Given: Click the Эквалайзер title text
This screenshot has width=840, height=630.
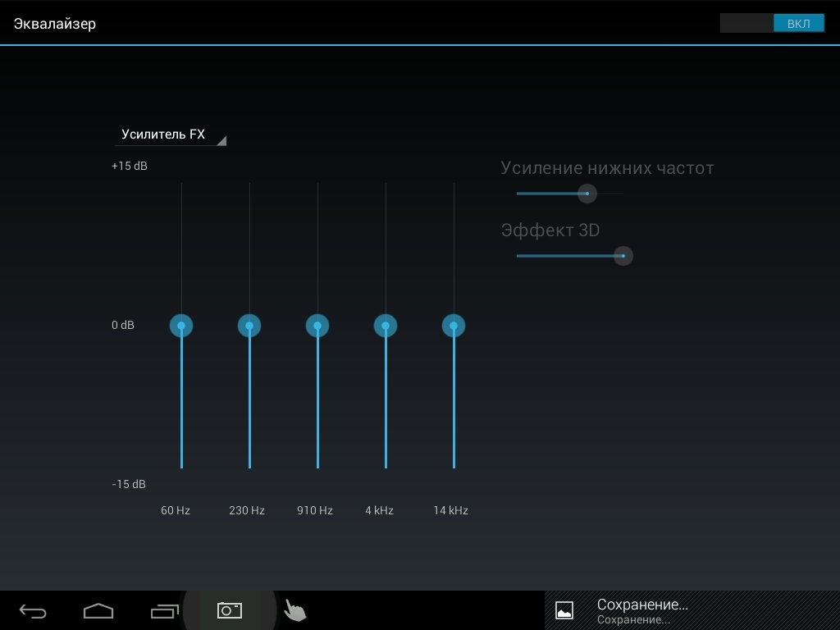Looking at the screenshot, I should tap(55, 24).
